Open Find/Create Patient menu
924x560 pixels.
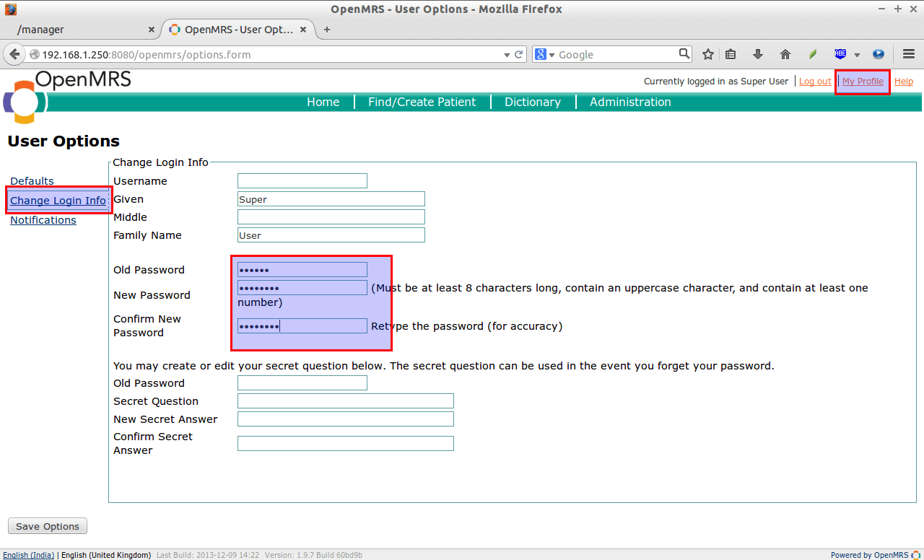pos(422,102)
